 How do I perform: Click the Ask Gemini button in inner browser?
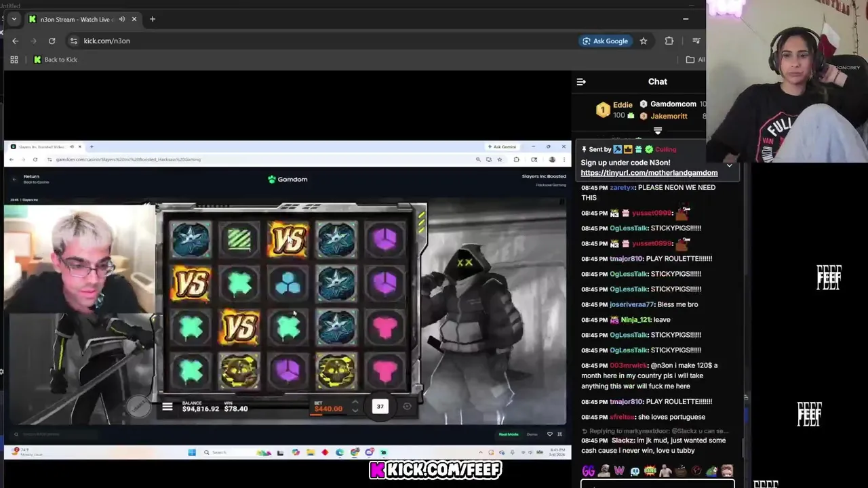502,146
